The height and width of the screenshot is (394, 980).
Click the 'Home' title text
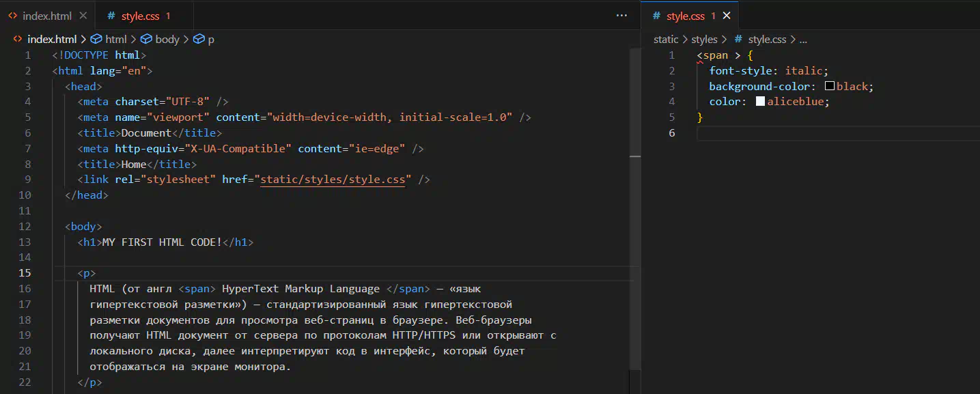click(x=133, y=164)
